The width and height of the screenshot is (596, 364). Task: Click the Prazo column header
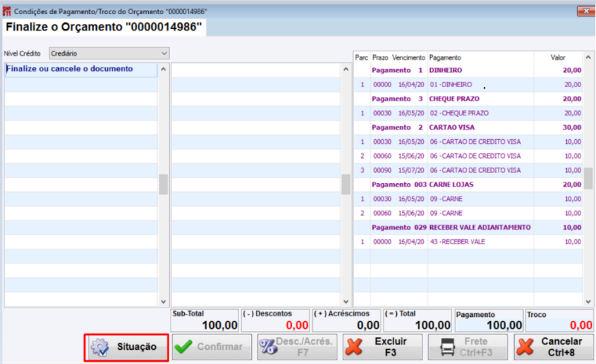(380, 57)
